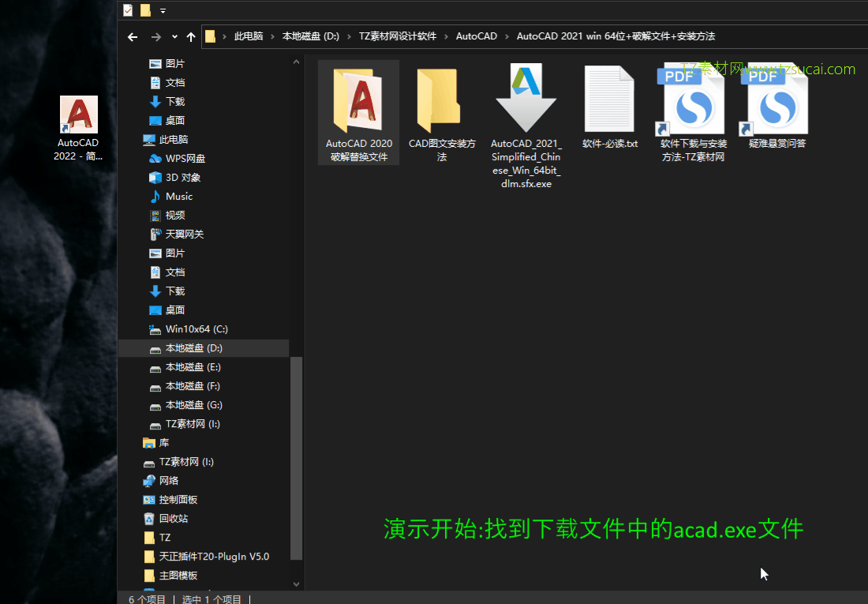This screenshot has width=868, height=604.
Task: Select the AutoCAD 2020 破解替换文件 folder
Action: (x=359, y=113)
